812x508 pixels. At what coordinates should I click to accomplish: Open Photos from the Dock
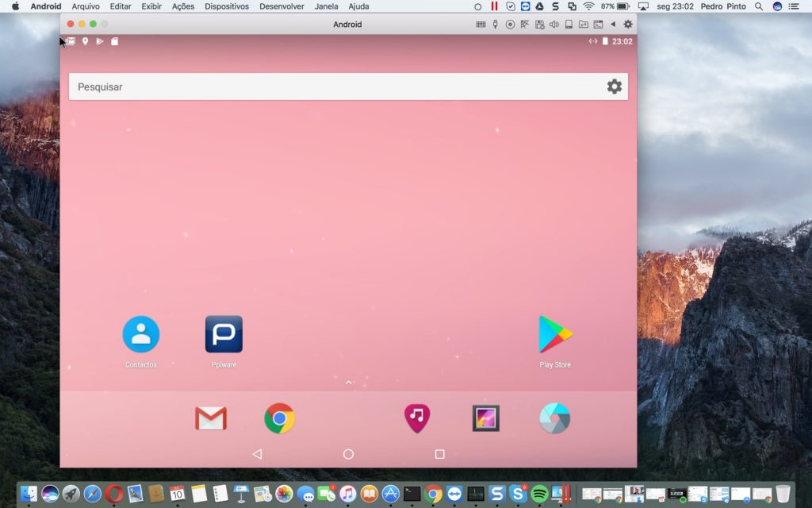point(284,494)
